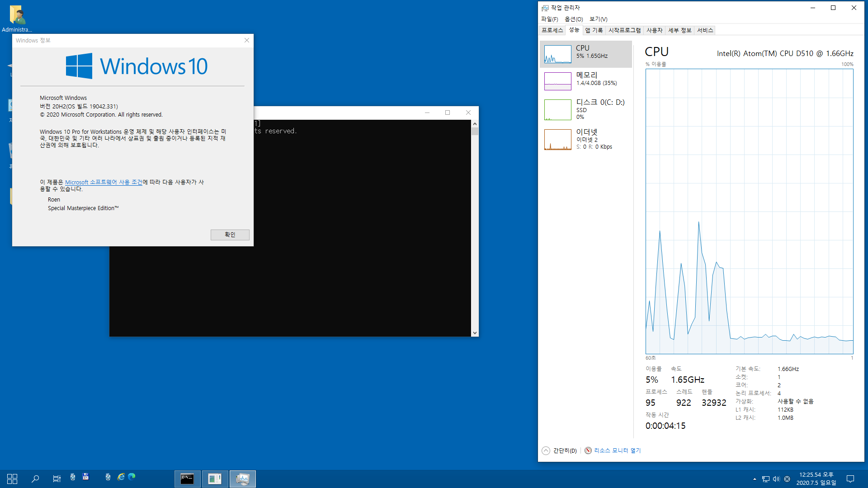The height and width of the screenshot is (488, 868).
Task: Switch to the 세부 정보 tab
Action: click(680, 30)
